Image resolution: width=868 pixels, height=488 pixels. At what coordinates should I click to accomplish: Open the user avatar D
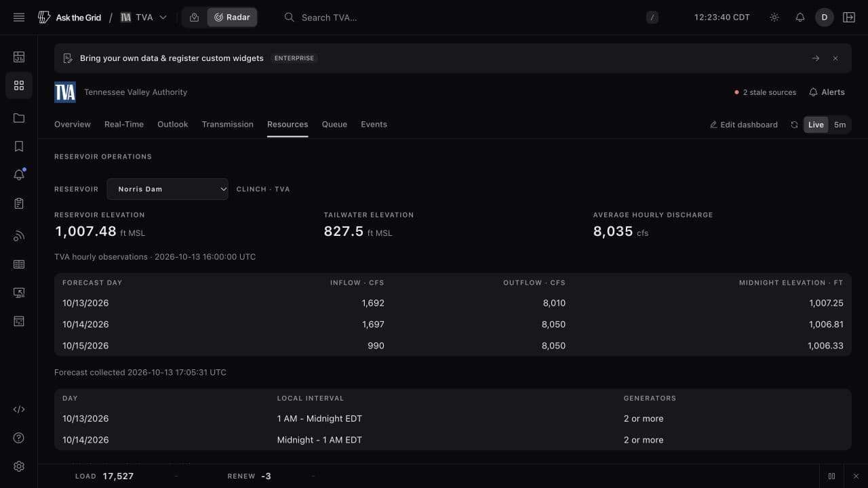[824, 18]
